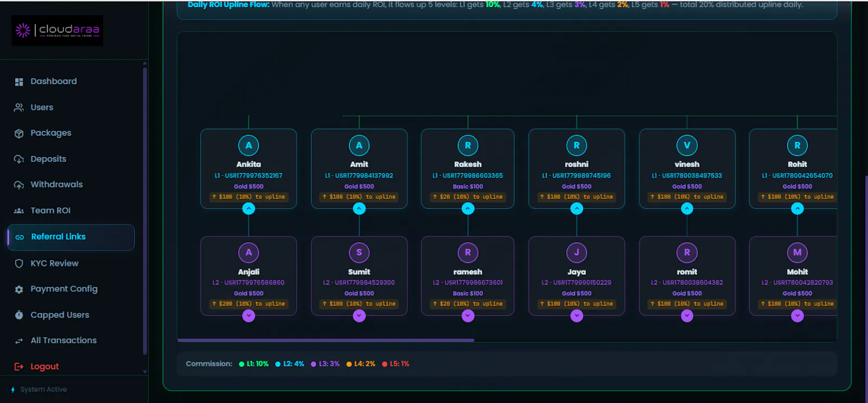Expand the node under Anjali's card
This screenshot has height=403, width=868.
coord(248,316)
